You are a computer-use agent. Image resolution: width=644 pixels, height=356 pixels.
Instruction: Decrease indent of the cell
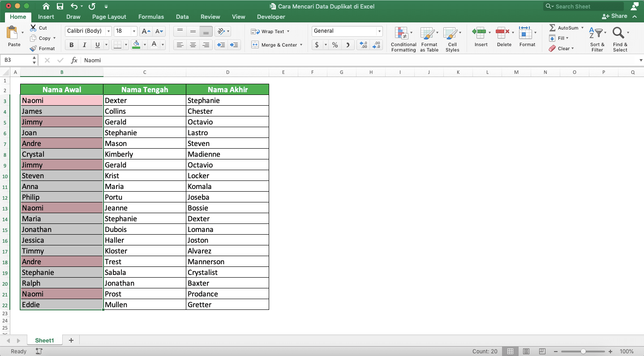(x=221, y=45)
